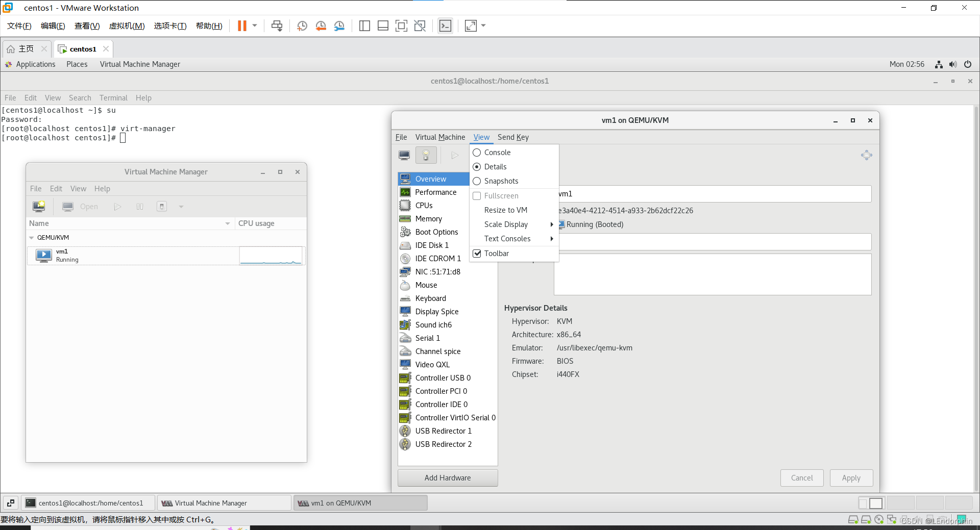Toggle VMware Unity mode icon

pos(420,26)
